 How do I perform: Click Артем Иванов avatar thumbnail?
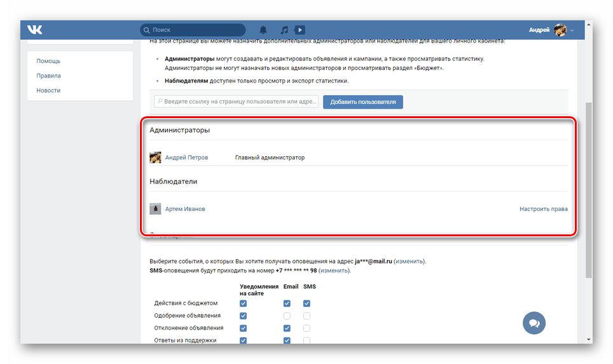coord(155,209)
